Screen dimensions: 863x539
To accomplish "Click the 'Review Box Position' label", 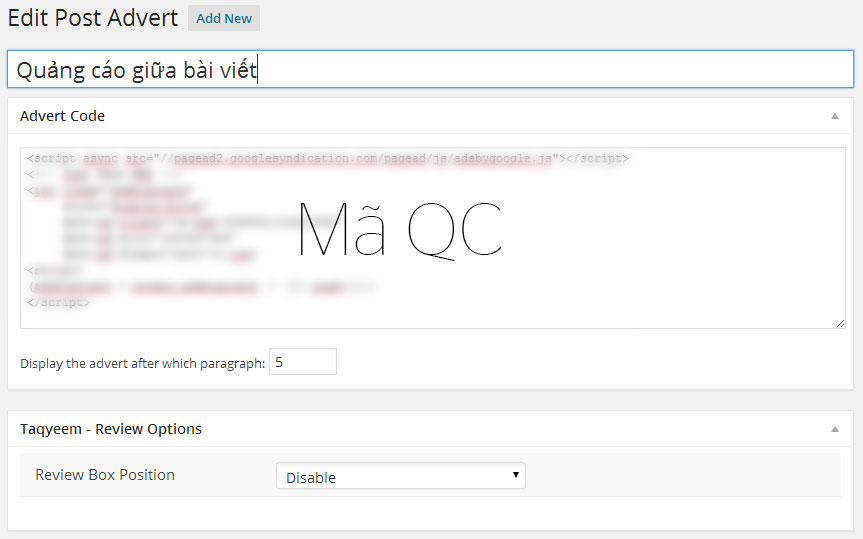I will (105, 475).
